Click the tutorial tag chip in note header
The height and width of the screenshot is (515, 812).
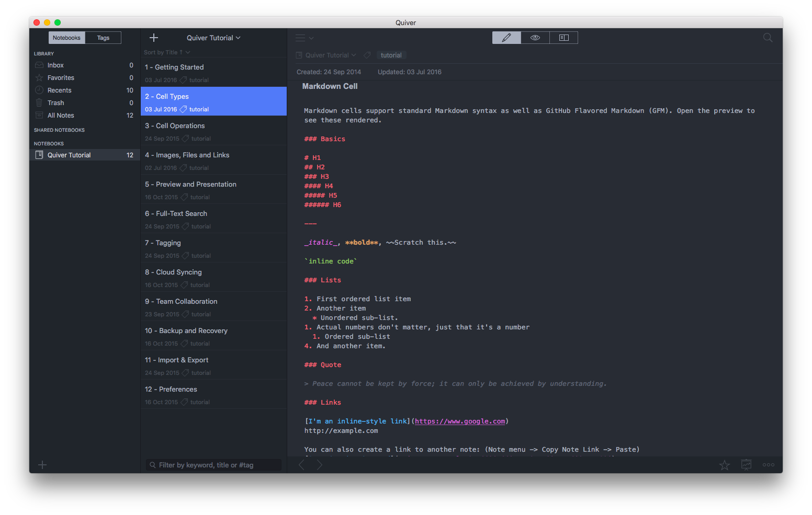391,55
